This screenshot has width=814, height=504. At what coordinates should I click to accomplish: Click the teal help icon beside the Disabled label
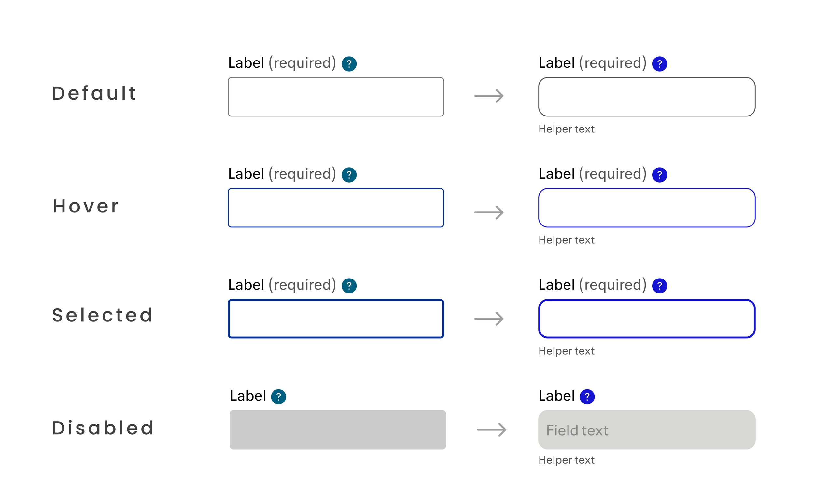278,397
